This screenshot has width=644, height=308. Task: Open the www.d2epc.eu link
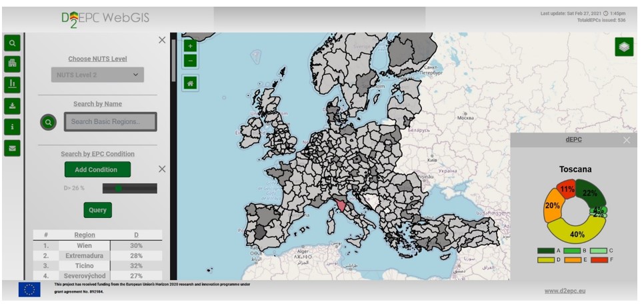click(x=565, y=291)
